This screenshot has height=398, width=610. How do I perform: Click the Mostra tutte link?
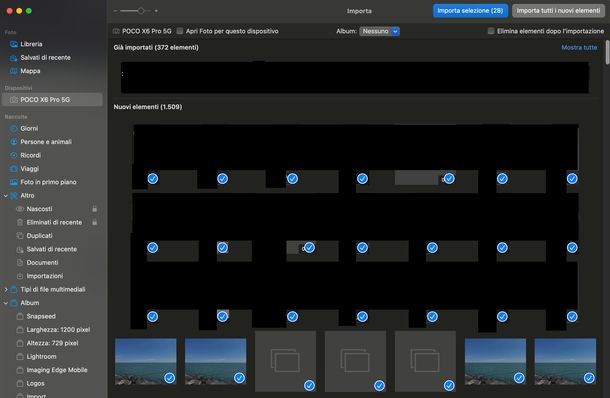point(579,47)
